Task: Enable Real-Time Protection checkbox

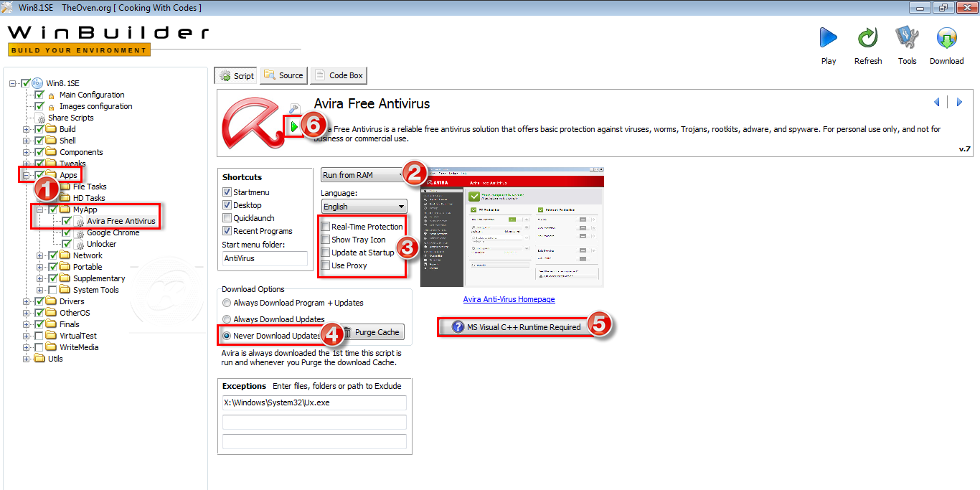Action: (326, 227)
